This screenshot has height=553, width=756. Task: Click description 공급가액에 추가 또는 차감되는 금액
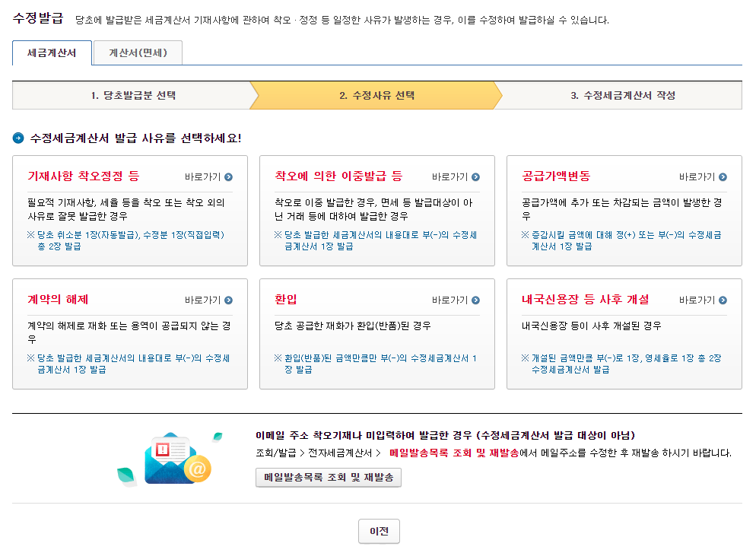[x=622, y=209]
